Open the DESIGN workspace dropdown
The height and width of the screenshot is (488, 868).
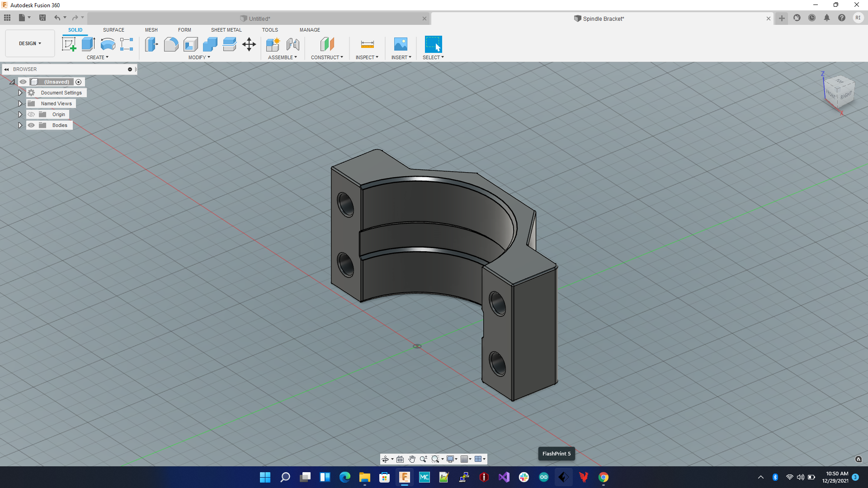click(x=30, y=43)
